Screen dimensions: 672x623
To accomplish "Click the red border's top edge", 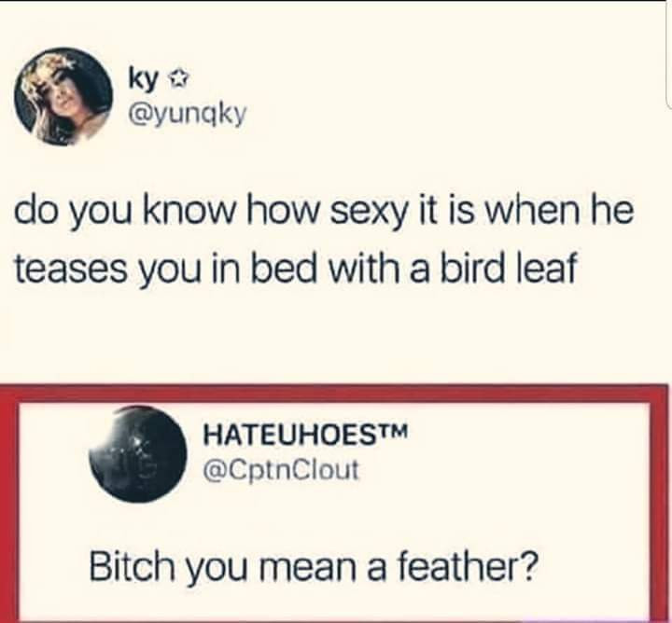I will 334,393.
